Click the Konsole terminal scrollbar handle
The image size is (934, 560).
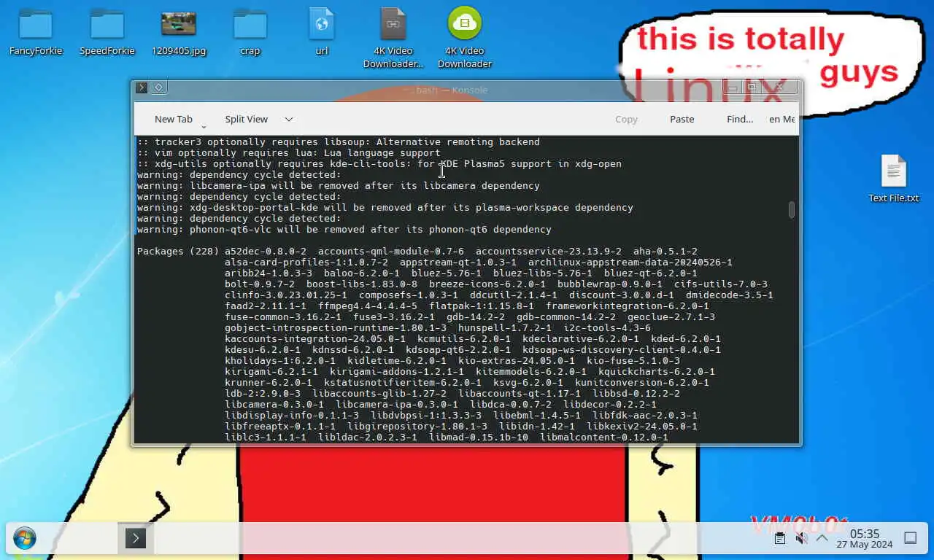[x=792, y=210]
